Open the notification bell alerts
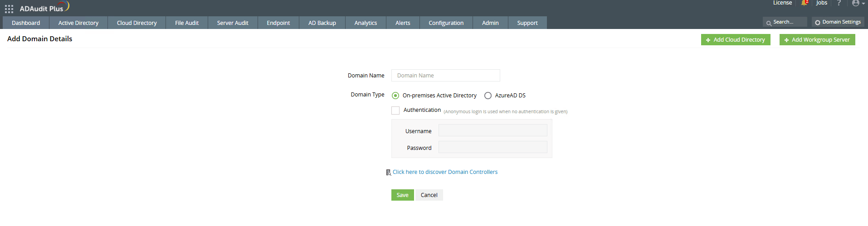Image resolution: width=868 pixels, height=226 pixels. tap(804, 3)
